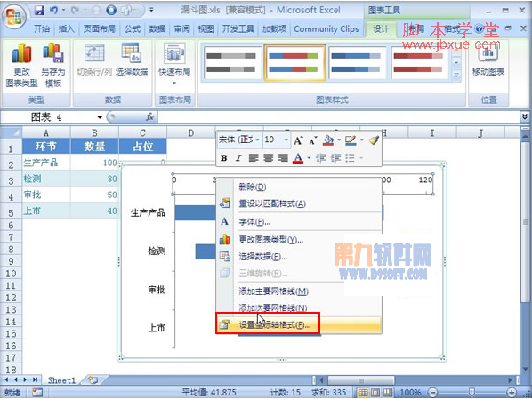Select cell A3 containing 检测
The width and height of the screenshot is (532, 399).
(46, 179)
